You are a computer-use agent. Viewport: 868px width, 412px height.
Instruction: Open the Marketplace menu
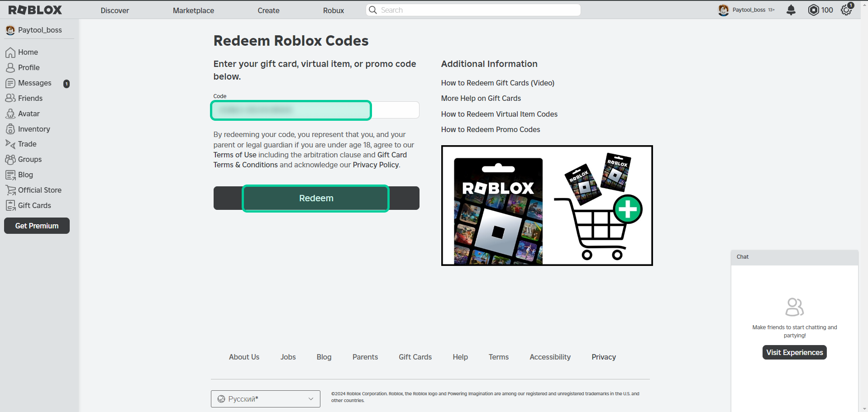(193, 10)
